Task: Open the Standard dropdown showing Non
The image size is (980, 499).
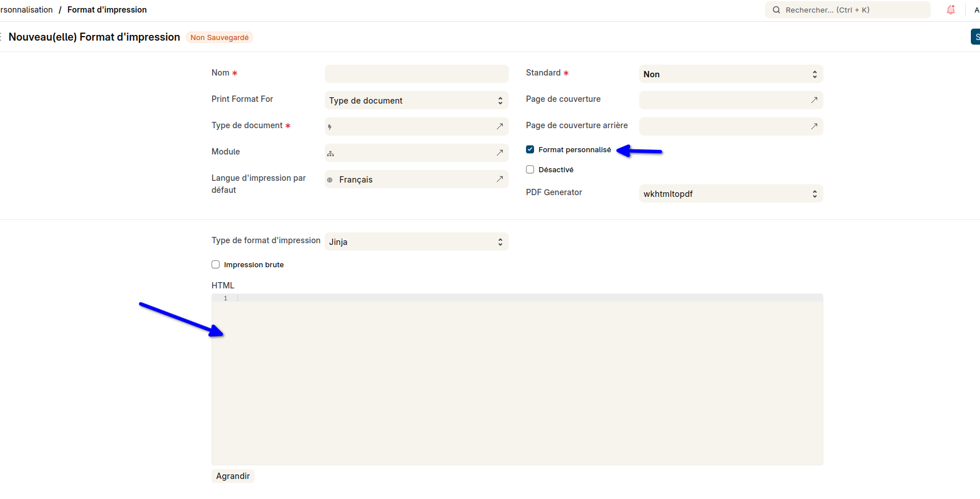Action: coord(731,74)
